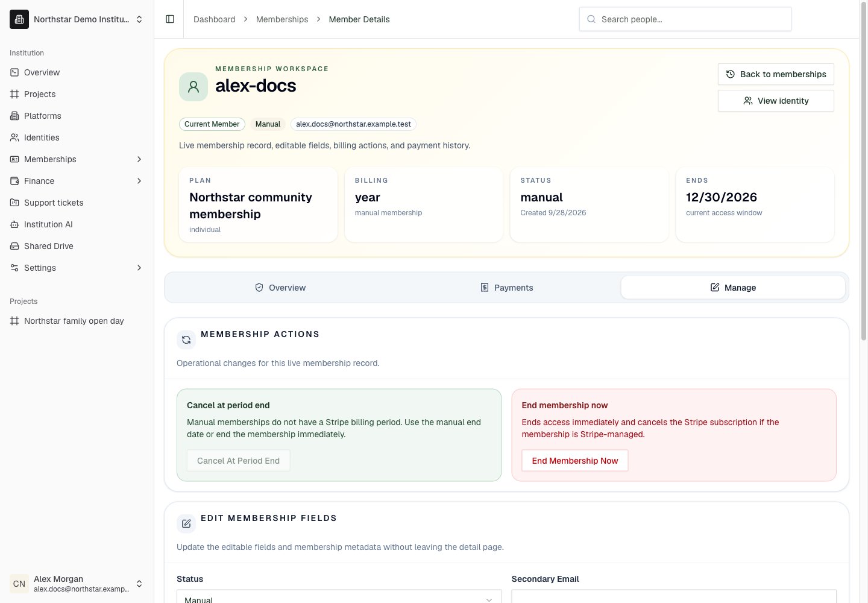Click the Support tickets icon
Image resolution: width=868 pixels, height=603 pixels.
14,203
